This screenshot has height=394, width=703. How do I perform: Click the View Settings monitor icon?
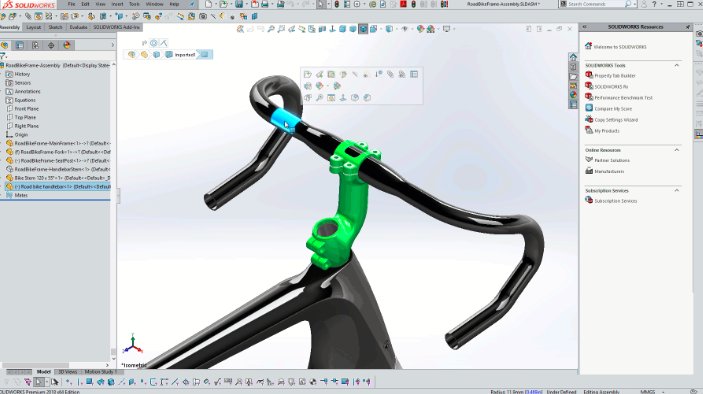[446, 29]
